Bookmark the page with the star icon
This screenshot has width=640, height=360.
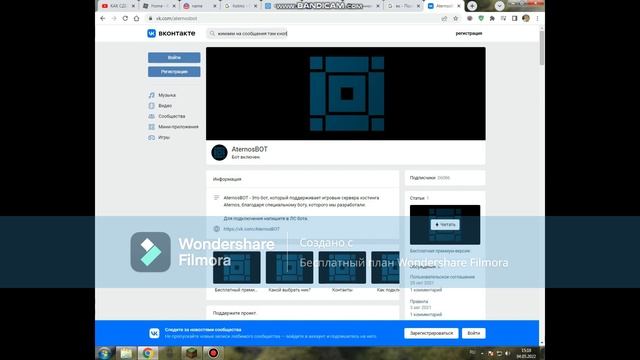[x=456, y=18]
